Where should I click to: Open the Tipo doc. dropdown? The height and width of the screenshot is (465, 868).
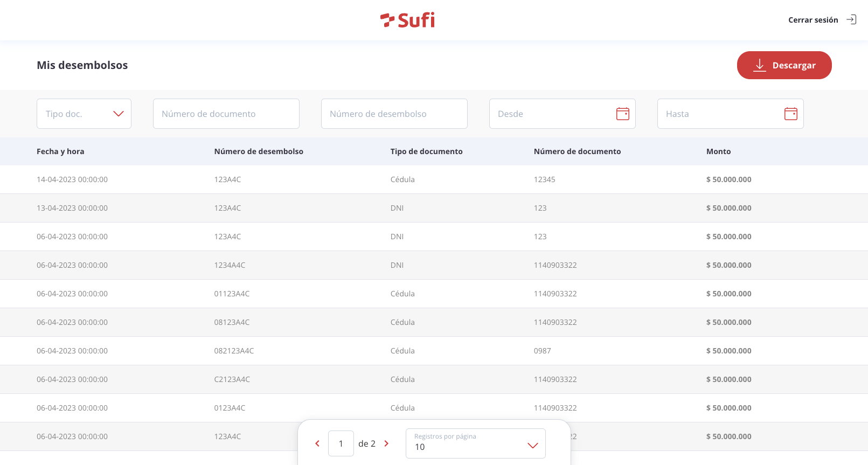coord(84,114)
